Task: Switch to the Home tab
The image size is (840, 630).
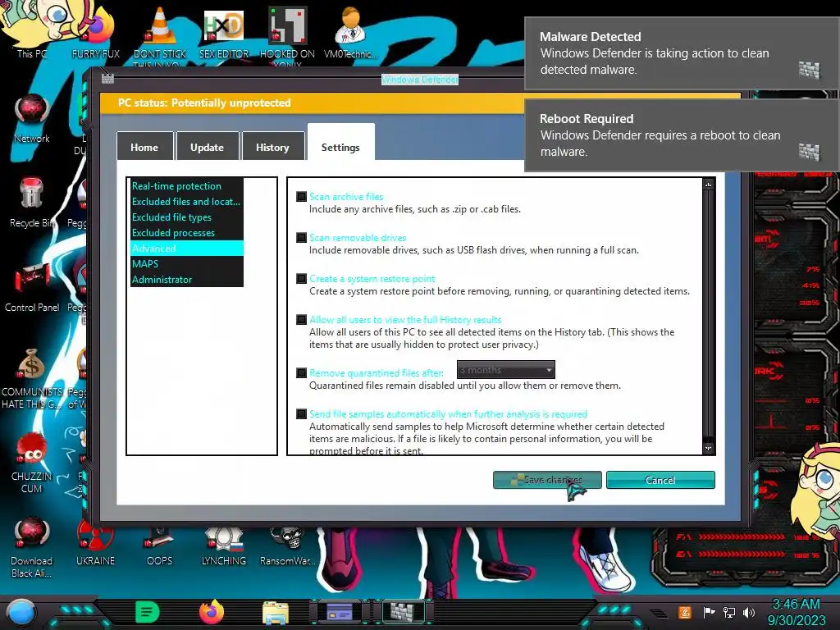Action: (x=144, y=146)
